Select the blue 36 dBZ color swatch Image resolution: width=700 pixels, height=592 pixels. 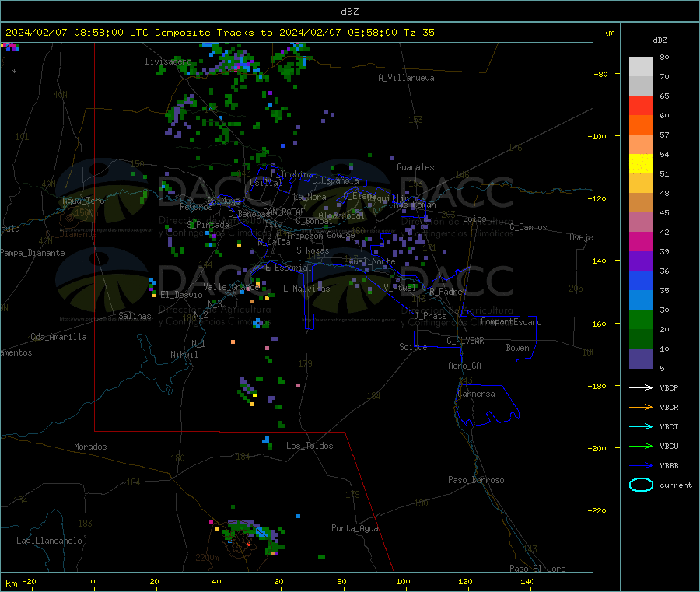click(641, 280)
